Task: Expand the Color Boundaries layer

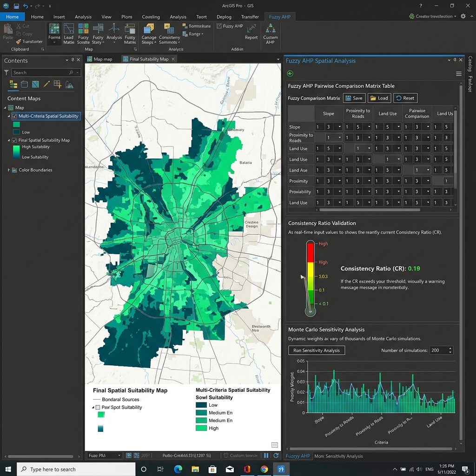Action: coord(8,170)
